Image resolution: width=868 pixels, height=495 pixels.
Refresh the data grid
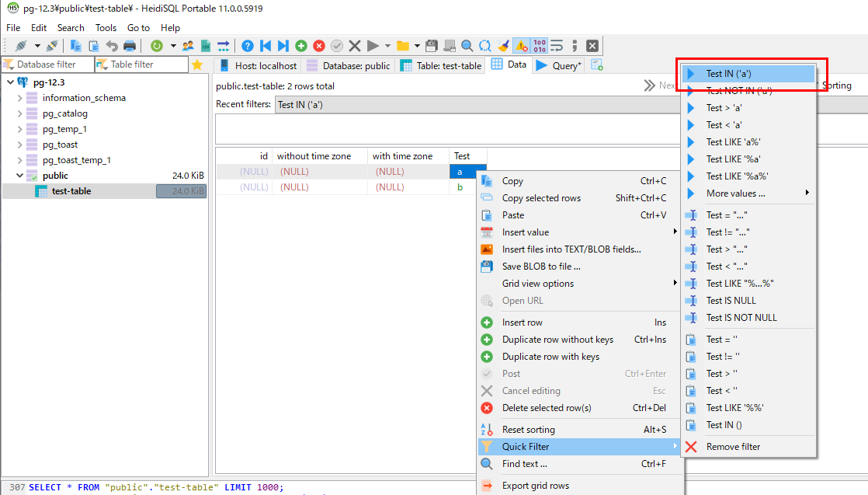pyautogui.click(x=155, y=46)
